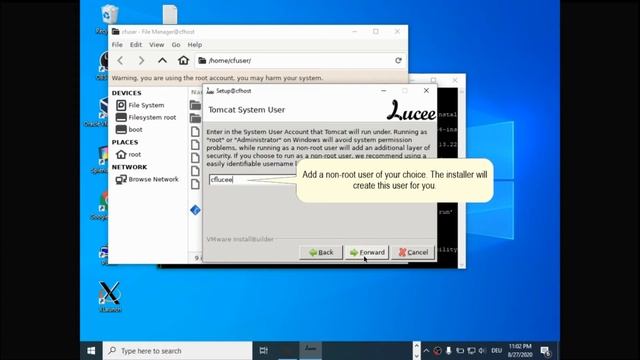Click Back in Lucee setup
640x360 pixels.
[x=321, y=252]
